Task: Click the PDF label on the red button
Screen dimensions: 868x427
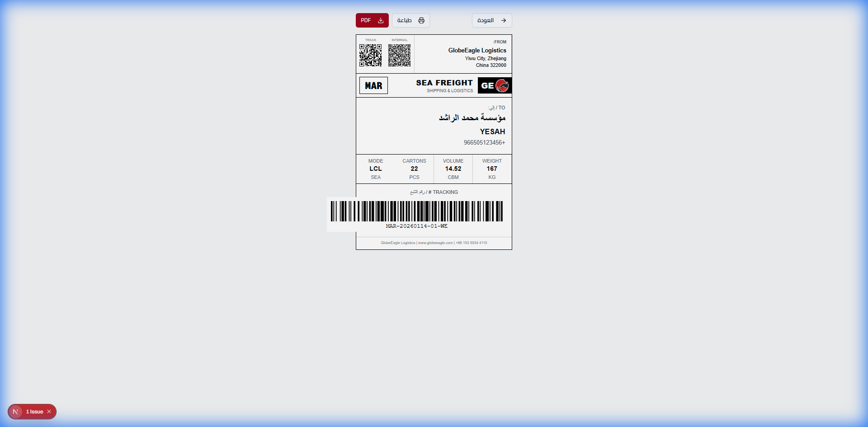Action: tap(366, 20)
